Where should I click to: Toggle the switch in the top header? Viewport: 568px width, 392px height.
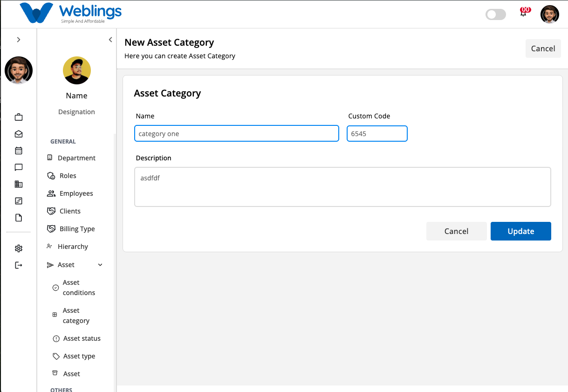[496, 14]
